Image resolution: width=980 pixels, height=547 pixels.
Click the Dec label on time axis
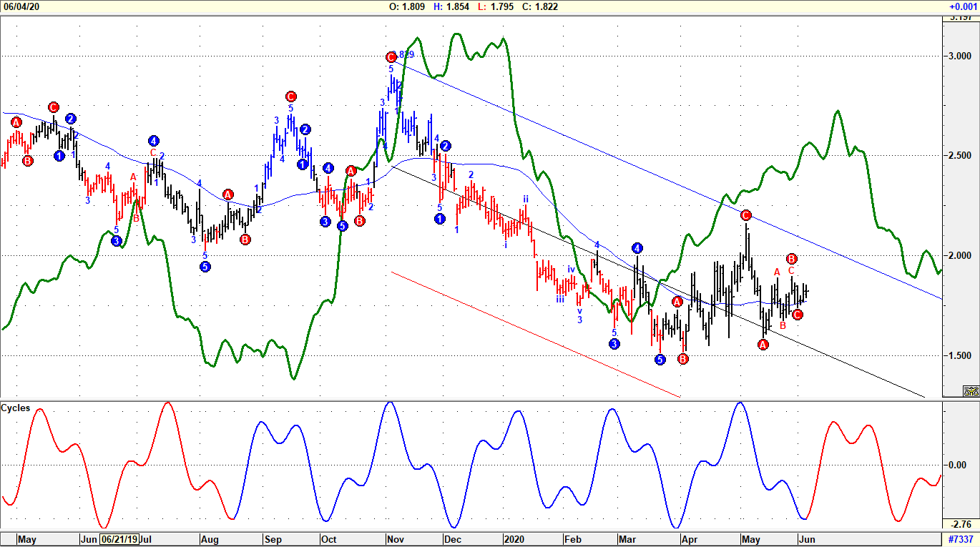click(453, 539)
